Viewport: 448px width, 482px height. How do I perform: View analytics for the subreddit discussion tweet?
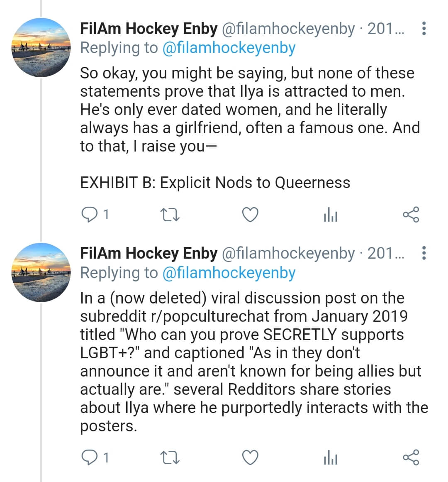pos(330,458)
